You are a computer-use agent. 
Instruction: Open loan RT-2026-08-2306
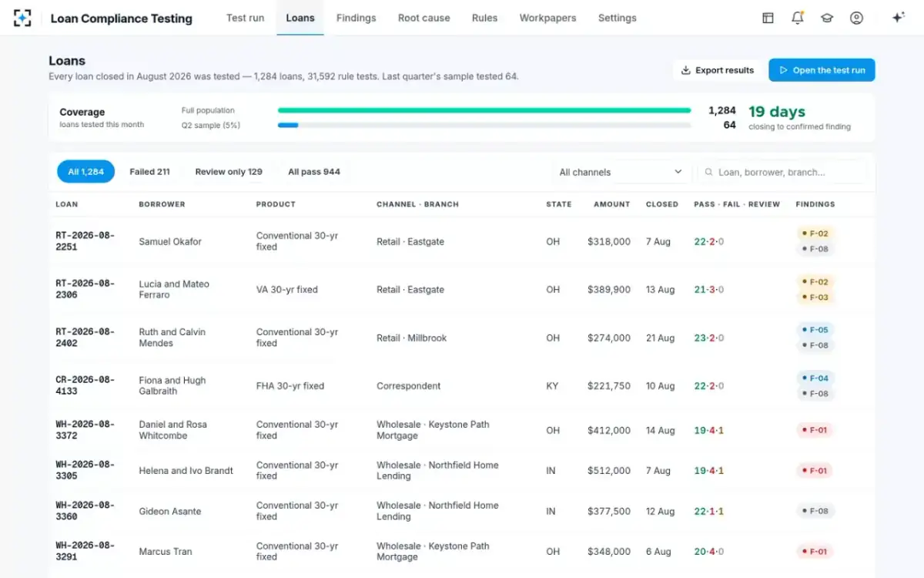coord(85,290)
